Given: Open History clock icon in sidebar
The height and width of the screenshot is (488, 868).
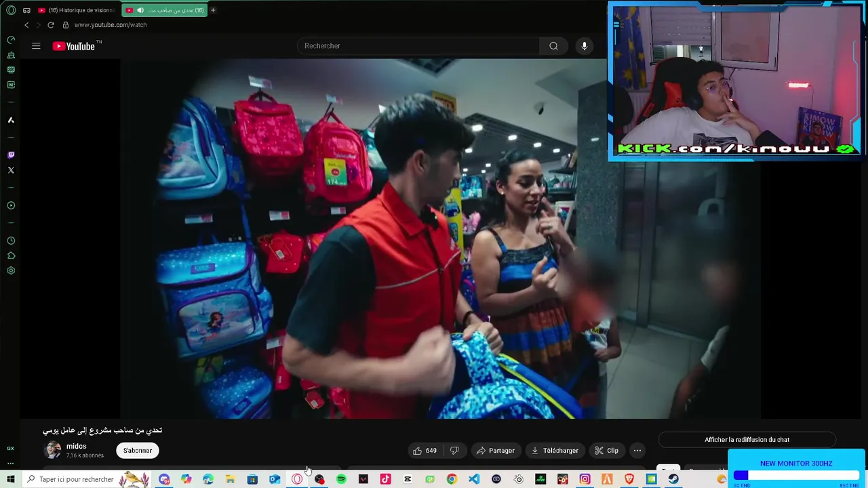Looking at the screenshot, I should pos(11,241).
